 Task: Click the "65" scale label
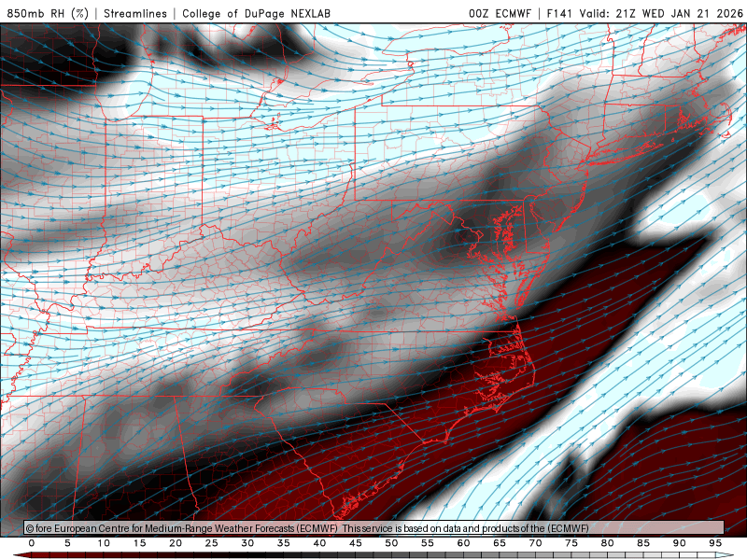pyautogui.click(x=500, y=543)
